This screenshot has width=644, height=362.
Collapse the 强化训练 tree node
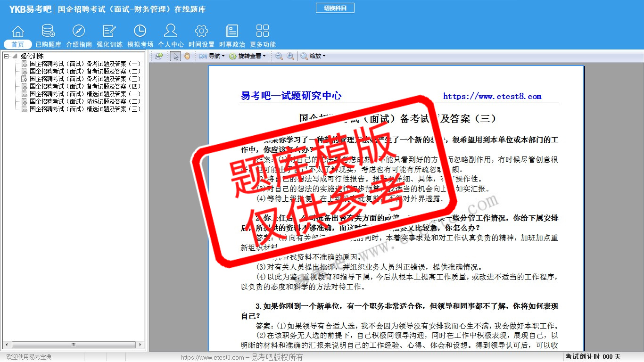coord(7,56)
